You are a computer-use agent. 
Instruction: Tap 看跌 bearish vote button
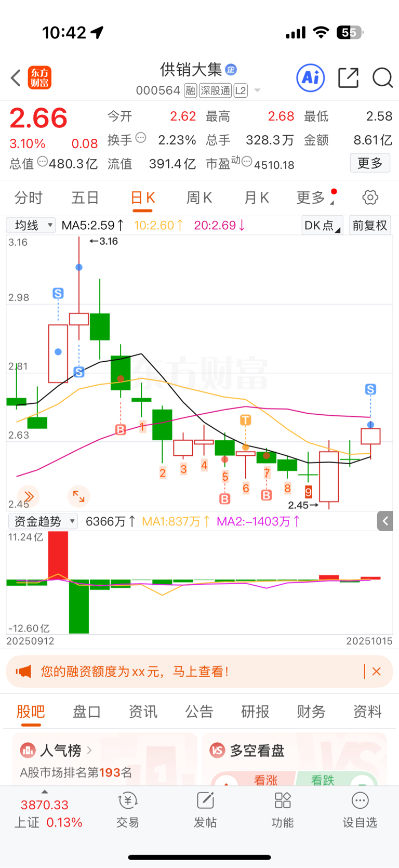(x=323, y=780)
